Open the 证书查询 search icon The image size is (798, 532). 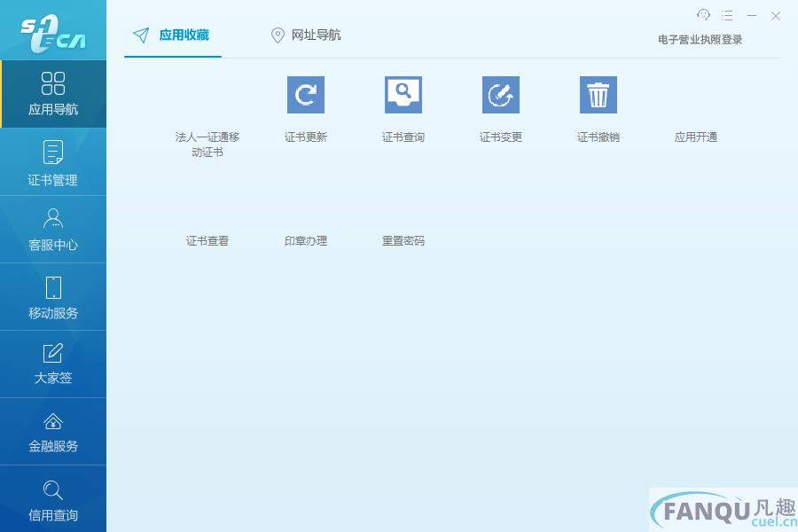403,95
